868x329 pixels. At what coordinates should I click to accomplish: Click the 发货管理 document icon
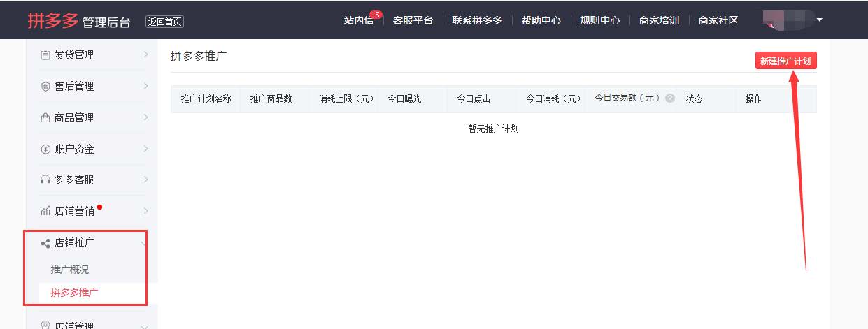[x=45, y=55]
